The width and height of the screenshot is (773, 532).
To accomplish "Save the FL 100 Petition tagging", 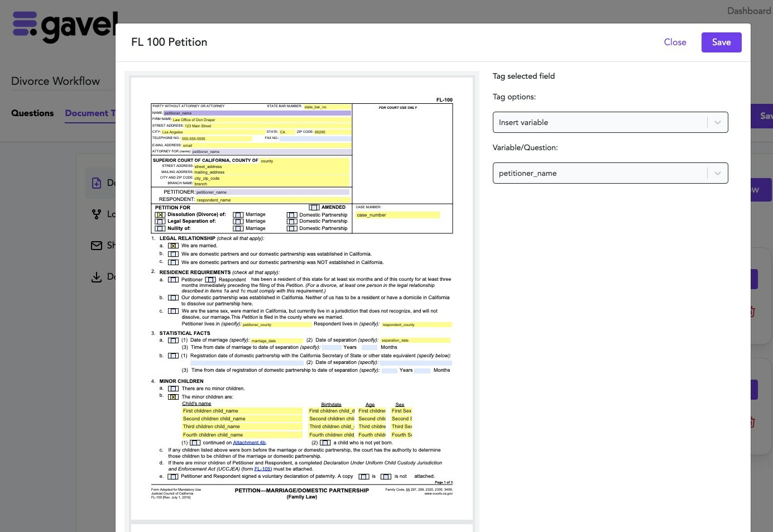I will pyautogui.click(x=721, y=42).
